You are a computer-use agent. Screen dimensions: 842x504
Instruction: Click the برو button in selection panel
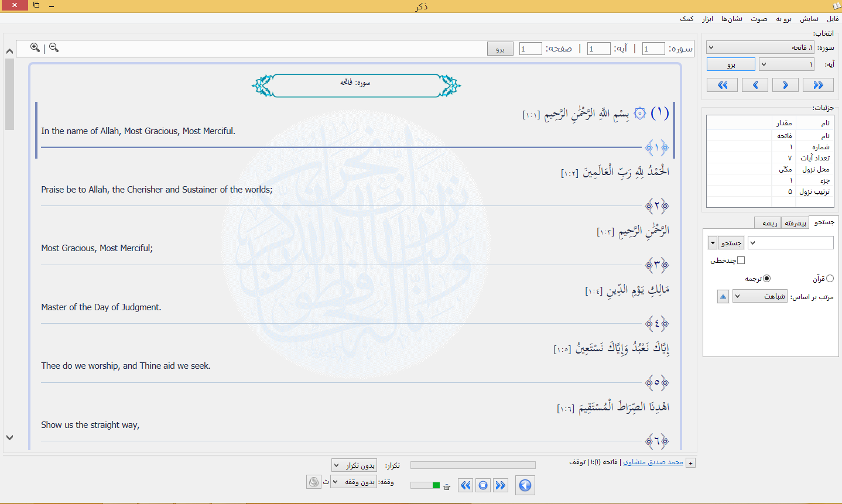731,64
